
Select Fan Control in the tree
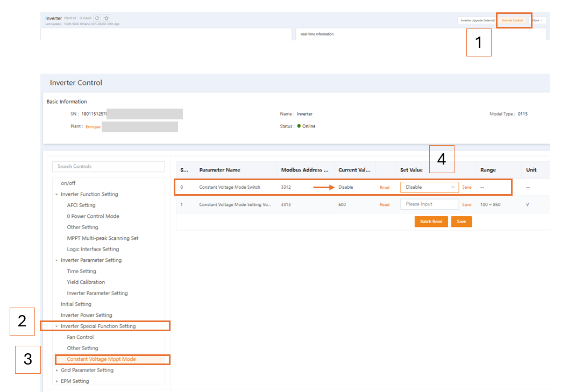[x=81, y=337]
